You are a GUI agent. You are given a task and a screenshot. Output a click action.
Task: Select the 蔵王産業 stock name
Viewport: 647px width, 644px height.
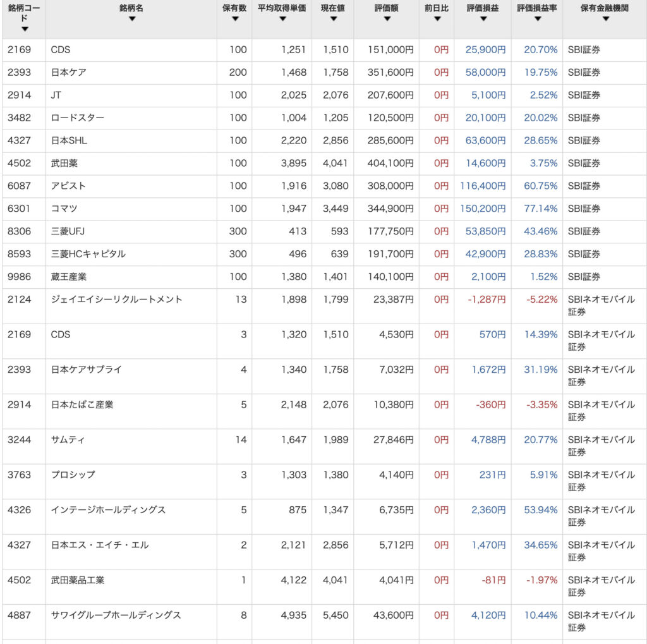[x=68, y=277]
